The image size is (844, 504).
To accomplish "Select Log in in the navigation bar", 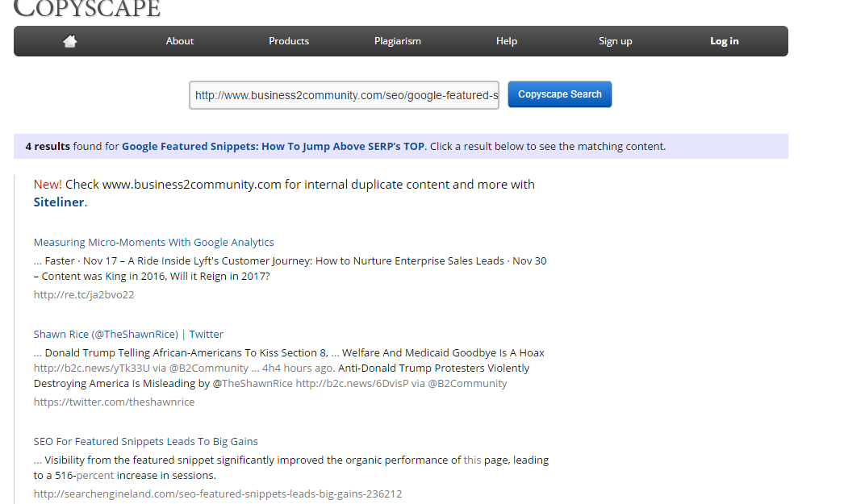I will pos(725,41).
